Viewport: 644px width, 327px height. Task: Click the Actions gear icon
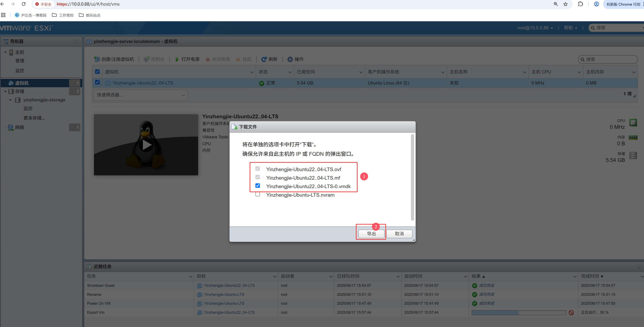(290, 59)
